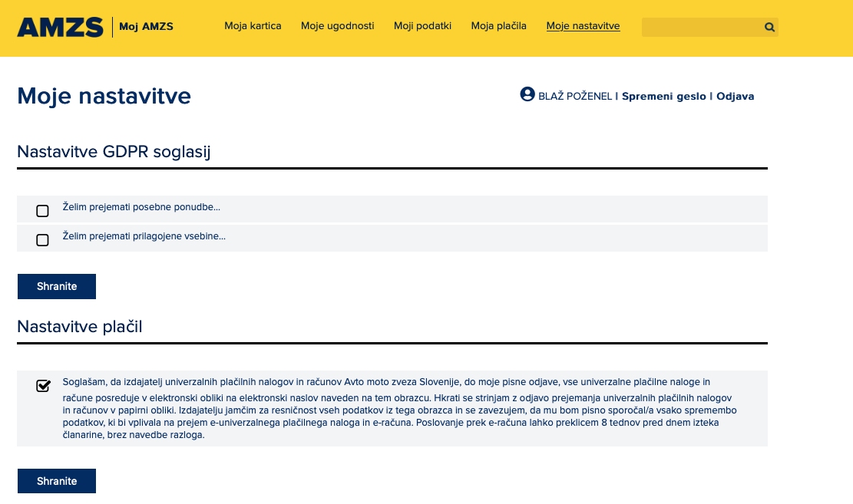Click the user profile avatar icon
853x504 pixels.
pos(527,94)
